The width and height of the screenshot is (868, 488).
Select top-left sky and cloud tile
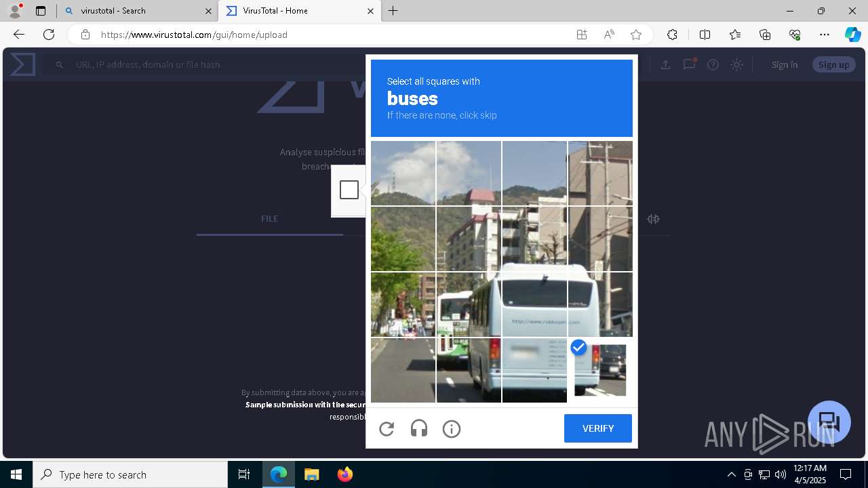[x=403, y=173]
